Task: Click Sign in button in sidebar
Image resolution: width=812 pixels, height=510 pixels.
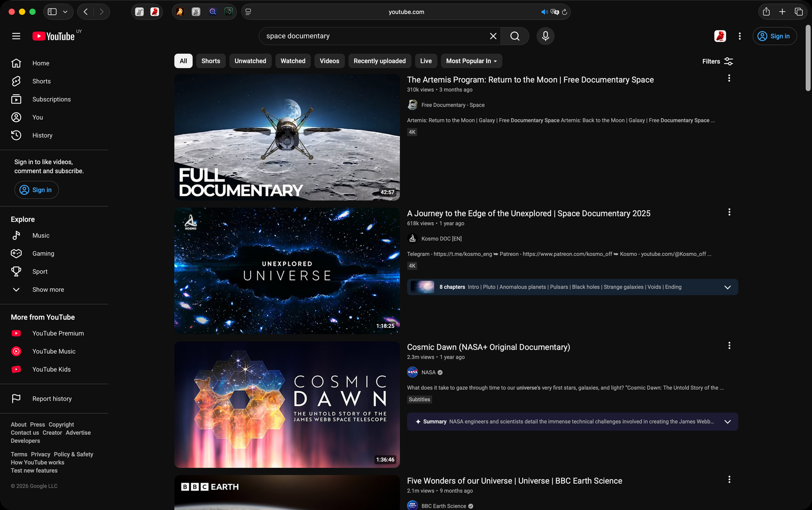Action: point(36,190)
